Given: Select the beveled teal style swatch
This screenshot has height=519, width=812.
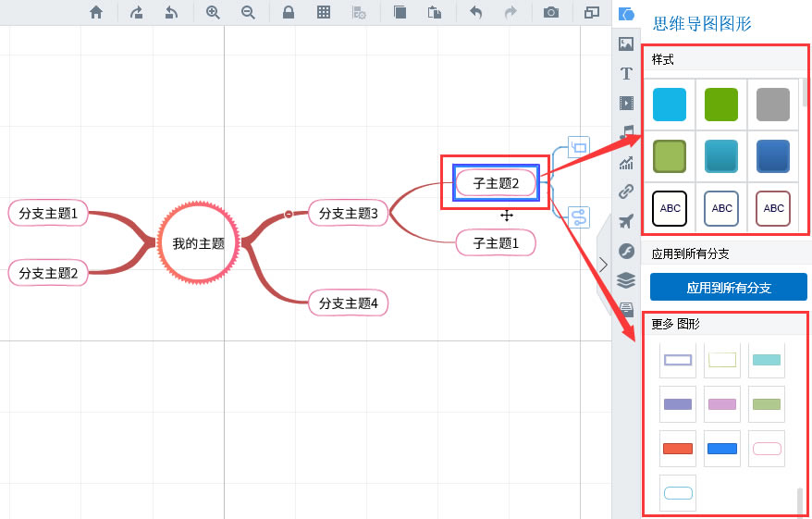Looking at the screenshot, I should pyautogui.click(x=721, y=156).
